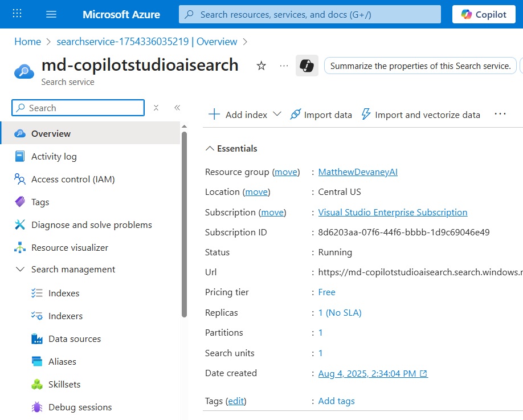
Task: Open Copilot from the header
Action: pos(484,14)
